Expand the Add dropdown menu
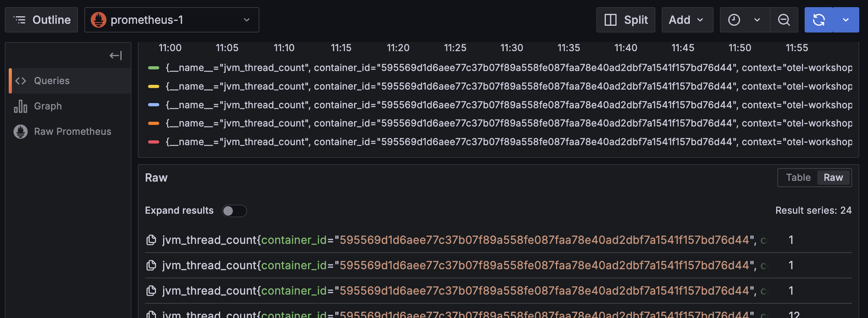 [687, 20]
